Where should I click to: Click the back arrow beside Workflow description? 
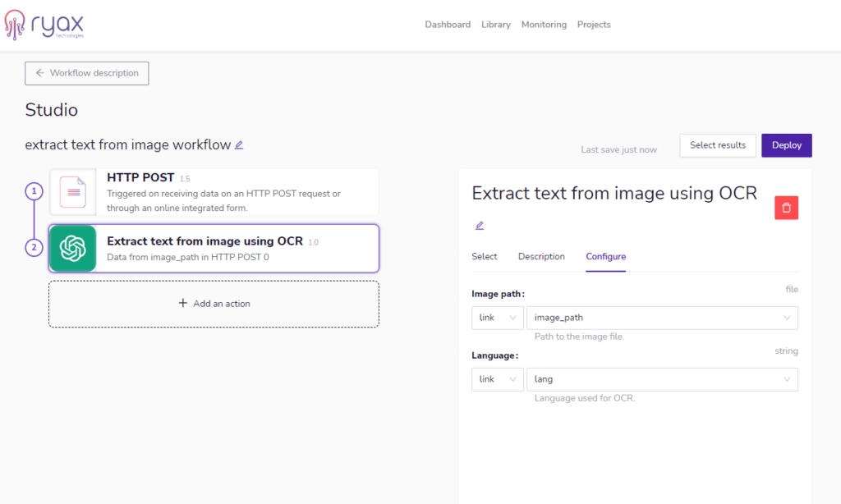pyautogui.click(x=39, y=73)
